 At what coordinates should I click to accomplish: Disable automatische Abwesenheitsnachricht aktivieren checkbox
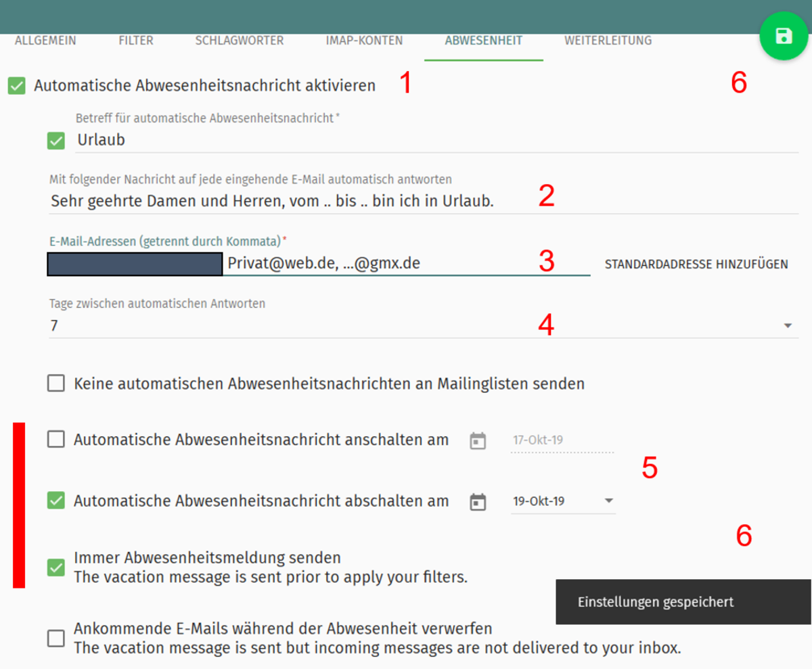point(17,87)
